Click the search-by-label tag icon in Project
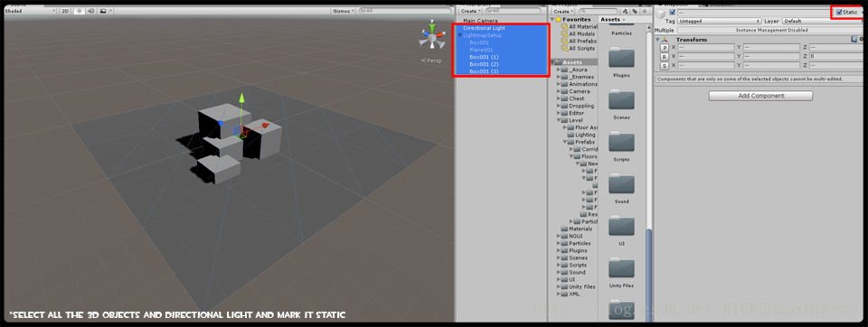This screenshot has width=868, height=327. pyautogui.click(x=635, y=11)
